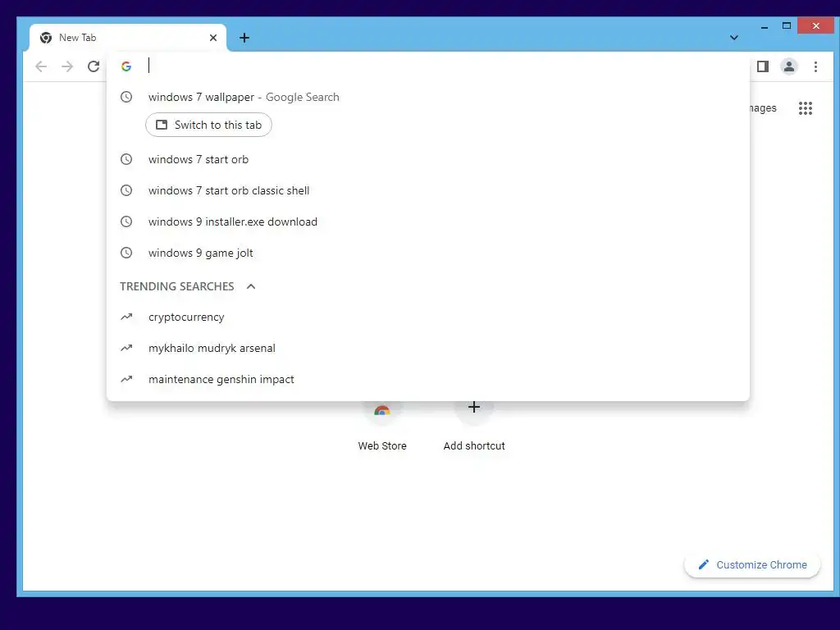
Task: Select the New Tab tab
Action: (128, 38)
